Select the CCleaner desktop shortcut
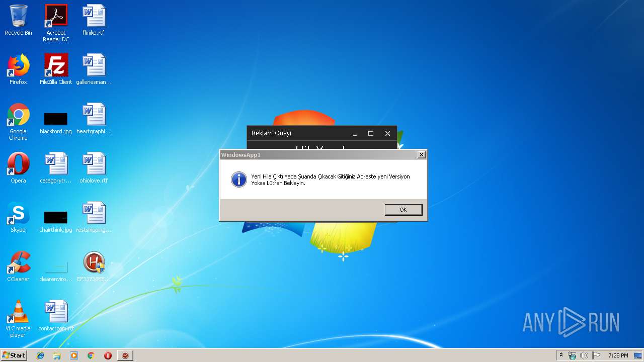This screenshot has width=644, height=362. pyautogui.click(x=18, y=266)
